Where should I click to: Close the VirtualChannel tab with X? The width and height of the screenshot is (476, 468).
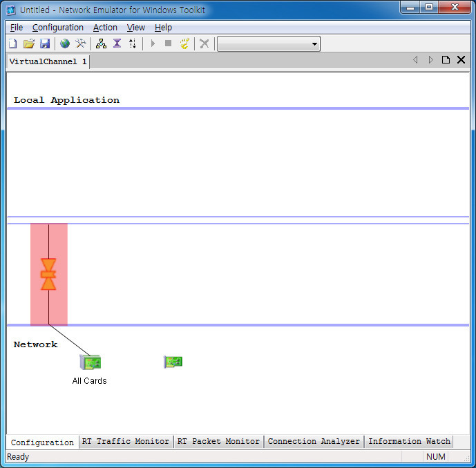pyautogui.click(x=461, y=60)
